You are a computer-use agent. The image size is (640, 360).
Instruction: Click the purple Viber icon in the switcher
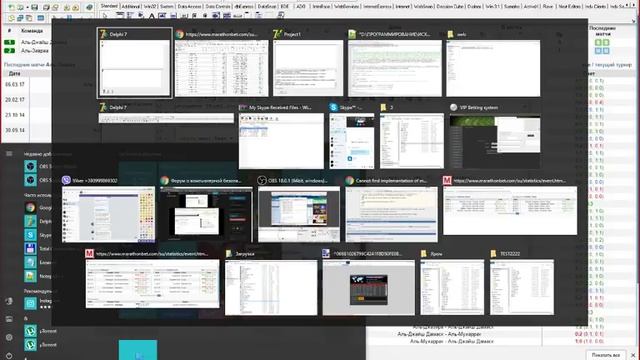click(x=66, y=180)
